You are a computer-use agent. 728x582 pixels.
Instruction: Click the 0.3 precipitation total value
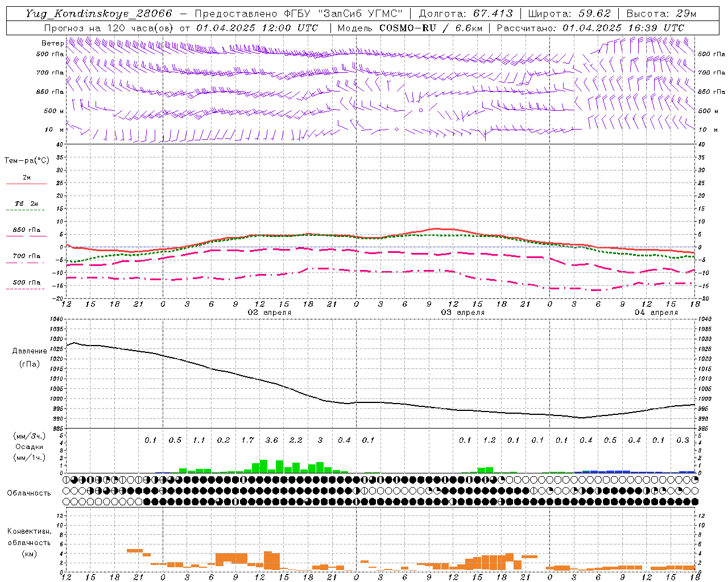(x=682, y=440)
